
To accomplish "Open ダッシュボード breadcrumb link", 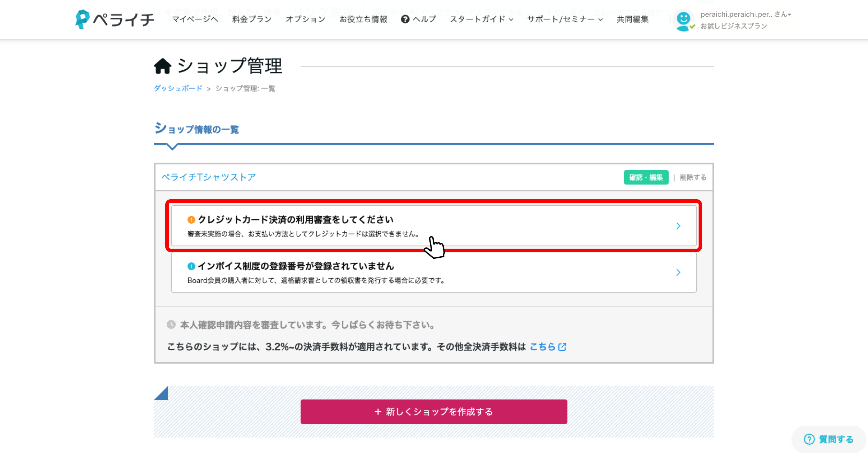I will (178, 88).
